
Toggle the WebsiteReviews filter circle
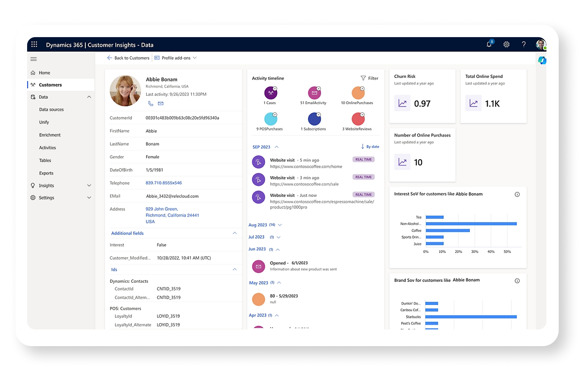tap(358, 119)
